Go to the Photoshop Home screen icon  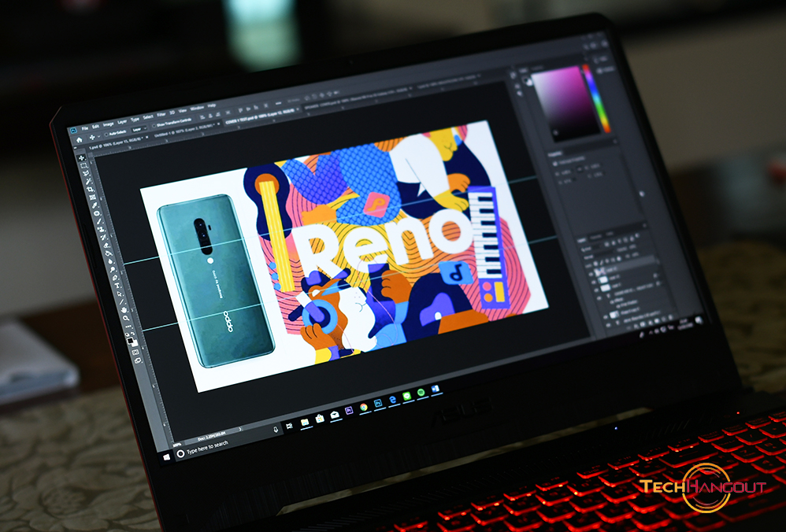[x=80, y=140]
